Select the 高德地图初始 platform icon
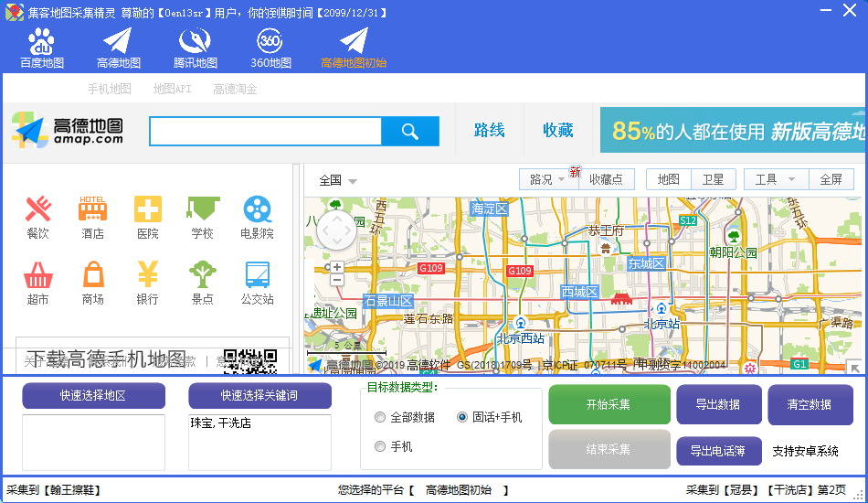The height and width of the screenshot is (503, 868). (354, 48)
